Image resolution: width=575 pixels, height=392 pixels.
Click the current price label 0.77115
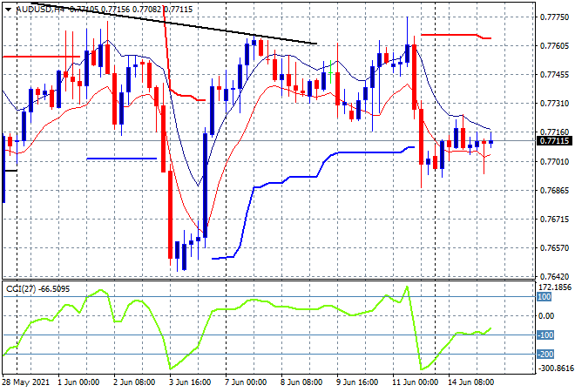pyautogui.click(x=554, y=141)
